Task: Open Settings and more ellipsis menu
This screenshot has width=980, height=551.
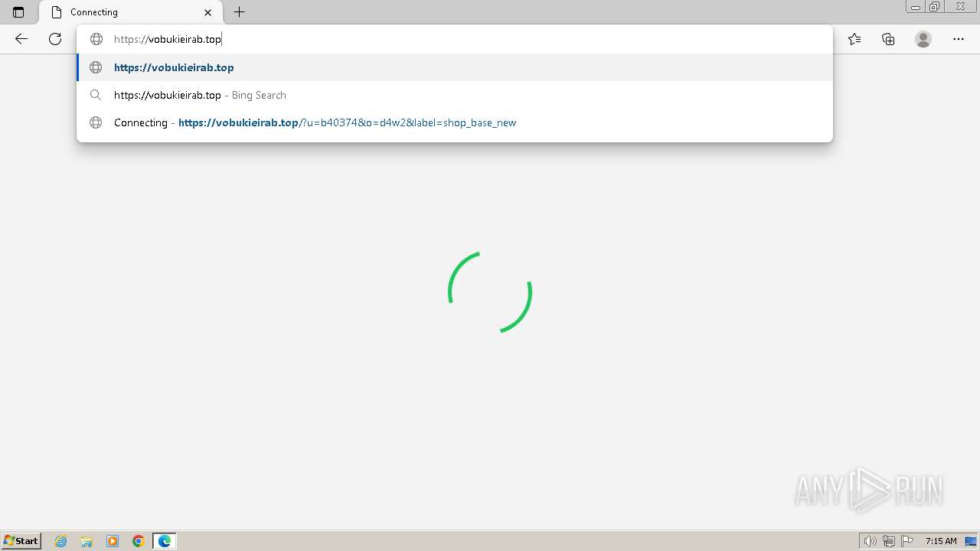Action: tap(959, 39)
